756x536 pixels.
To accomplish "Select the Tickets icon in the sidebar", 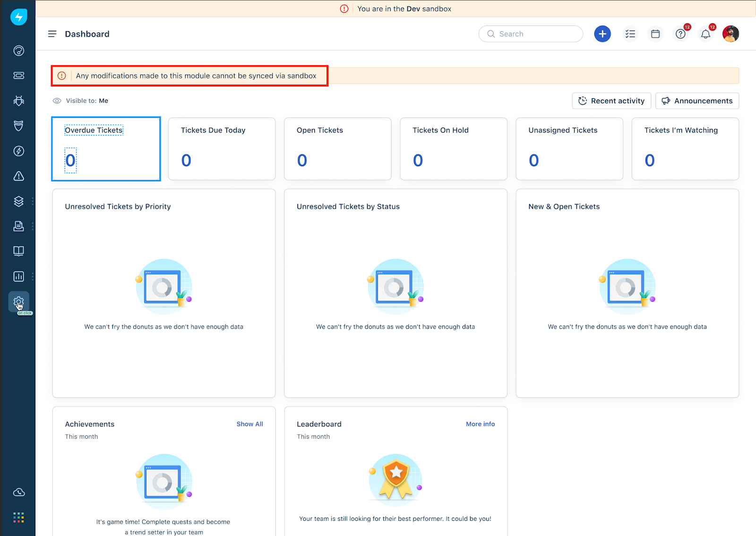I will click(19, 75).
